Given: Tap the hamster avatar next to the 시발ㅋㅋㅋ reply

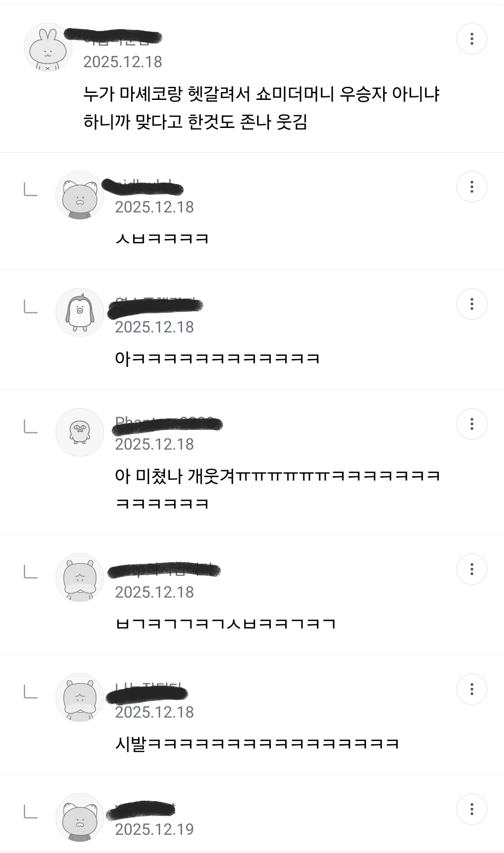Looking at the screenshot, I should tap(80, 698).
